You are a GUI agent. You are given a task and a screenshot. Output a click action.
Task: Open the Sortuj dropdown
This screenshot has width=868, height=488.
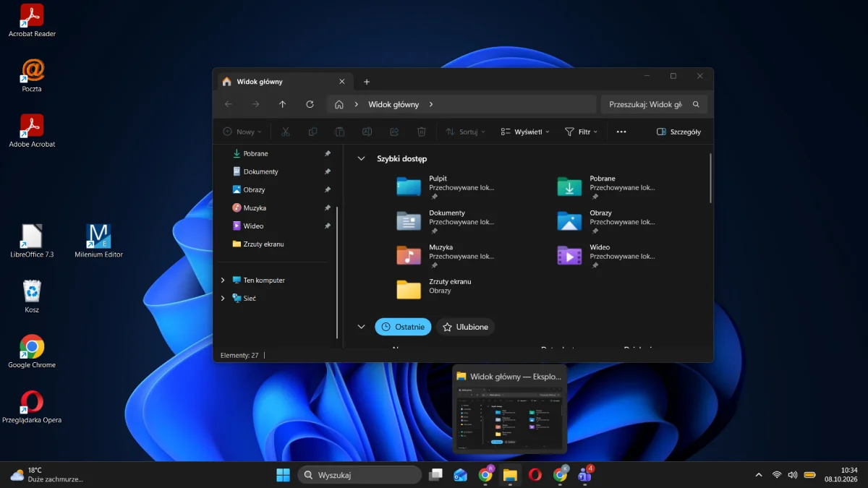pyautogui.click(x=465, y=132)
